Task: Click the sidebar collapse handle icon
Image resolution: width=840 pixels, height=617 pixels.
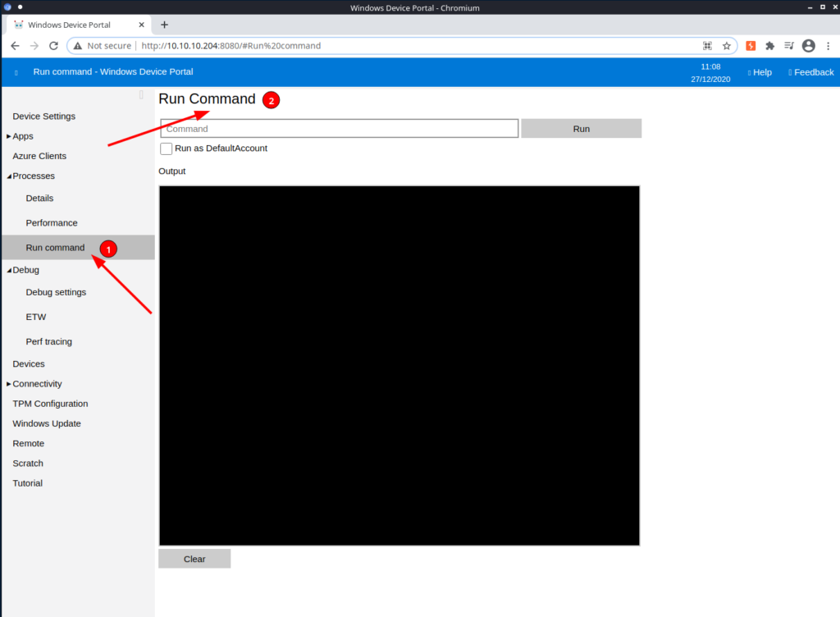Action: (x=141, y=95)
